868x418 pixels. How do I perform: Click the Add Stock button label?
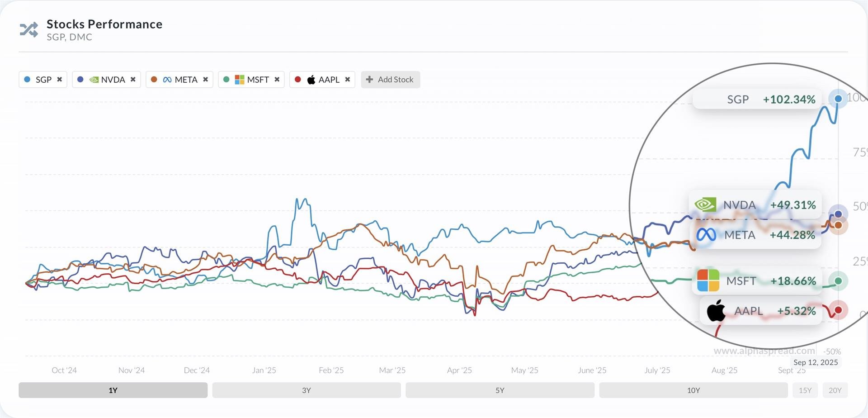(396, 80)
